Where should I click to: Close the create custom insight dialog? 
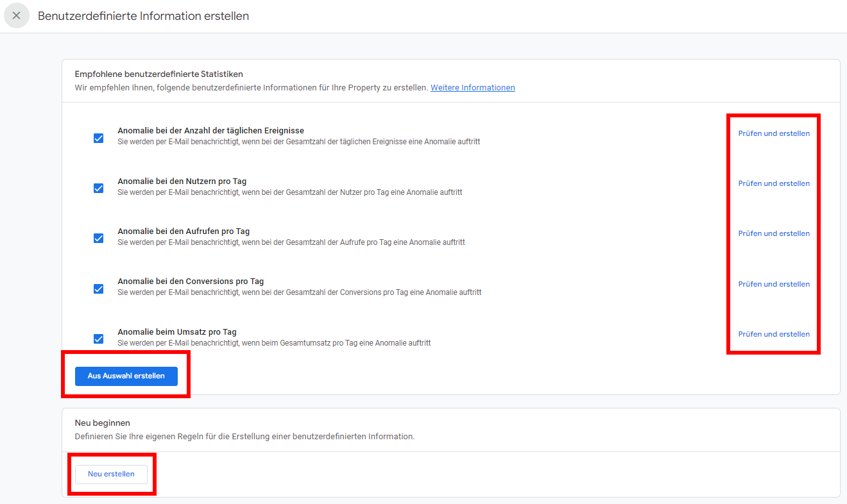tap(17, 15)
